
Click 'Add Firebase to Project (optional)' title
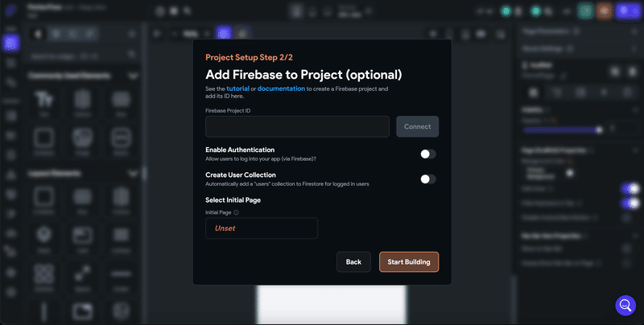pos(303,75)
